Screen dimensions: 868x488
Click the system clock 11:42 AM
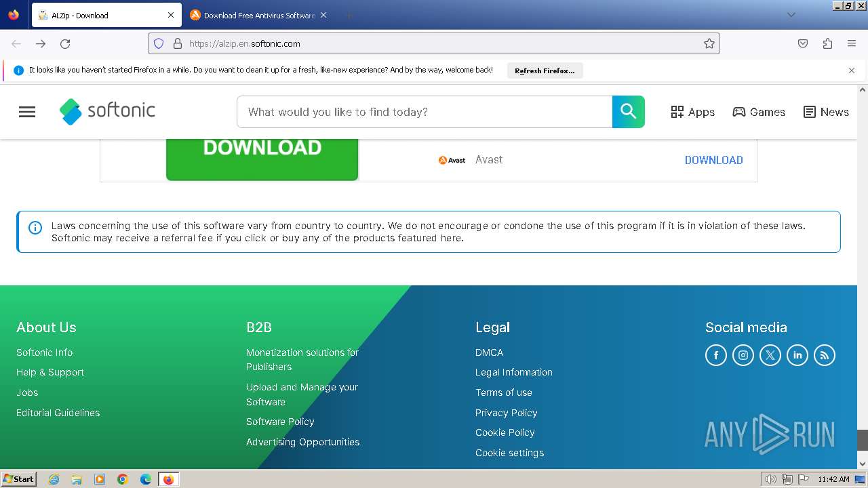833,479
